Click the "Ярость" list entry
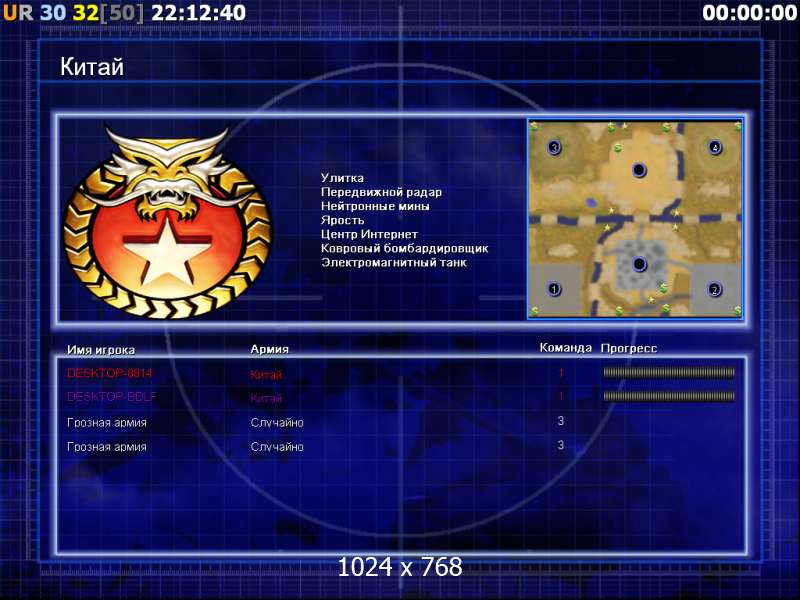 pyautogui.click(x=342, y=220)
